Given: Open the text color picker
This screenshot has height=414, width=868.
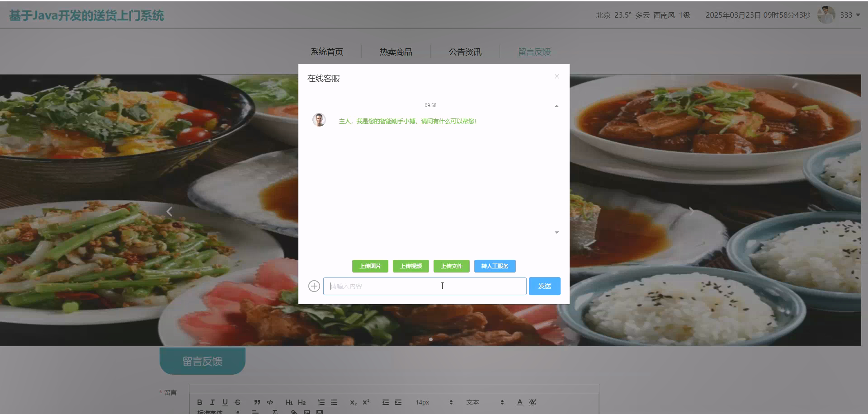Looking at the screenshot, I should [520, 402].
